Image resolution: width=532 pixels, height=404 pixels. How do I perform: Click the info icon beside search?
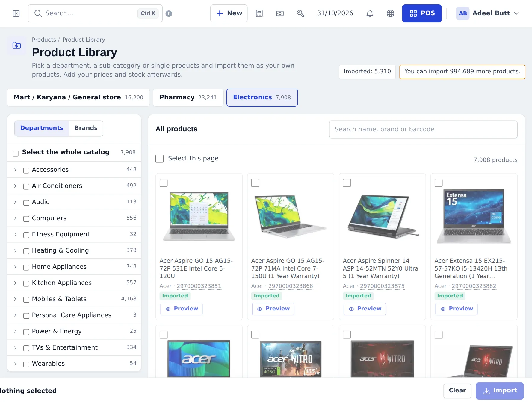169,13
